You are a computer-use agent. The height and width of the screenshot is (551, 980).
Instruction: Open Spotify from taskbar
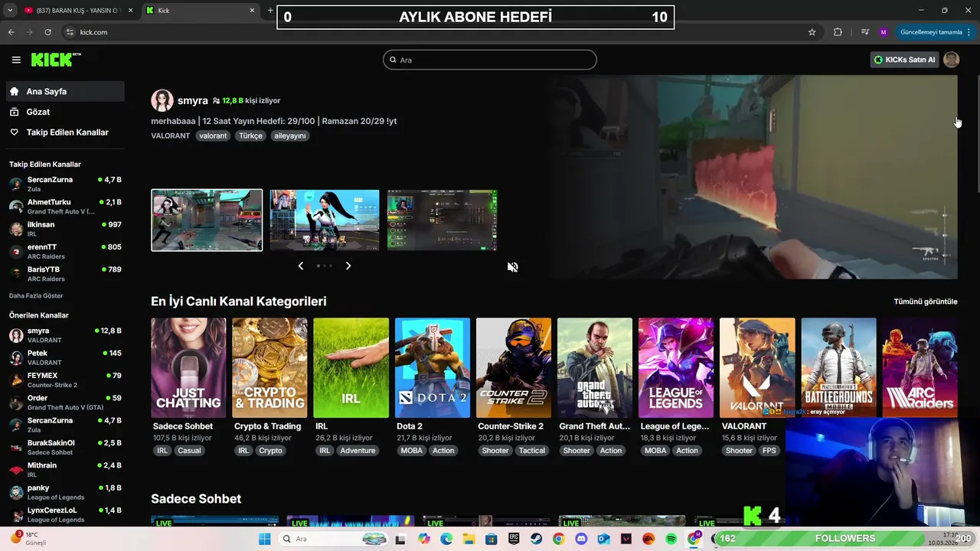[x=671, y=539]
